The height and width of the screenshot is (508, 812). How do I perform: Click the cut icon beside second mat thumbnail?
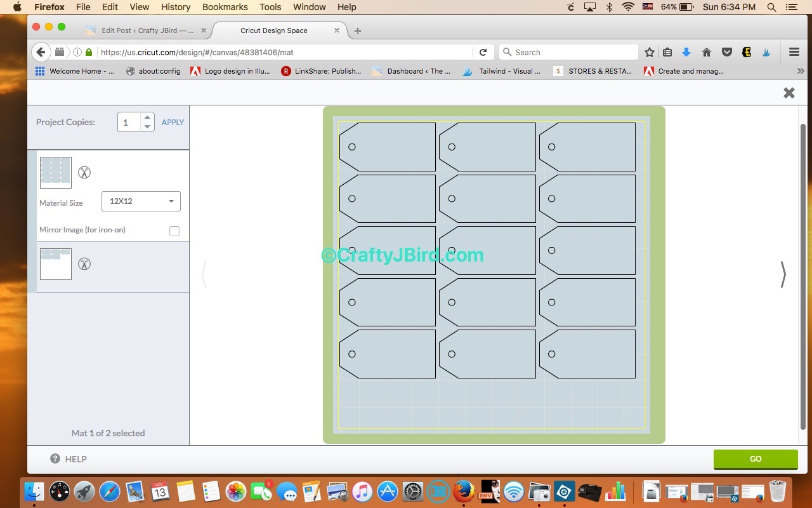(x=84, y=264)
